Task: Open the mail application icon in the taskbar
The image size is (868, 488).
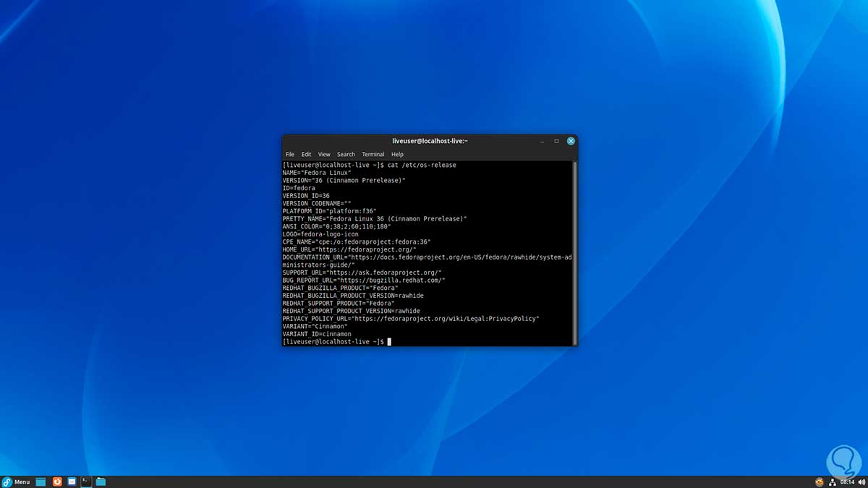Action: point(72,481)
